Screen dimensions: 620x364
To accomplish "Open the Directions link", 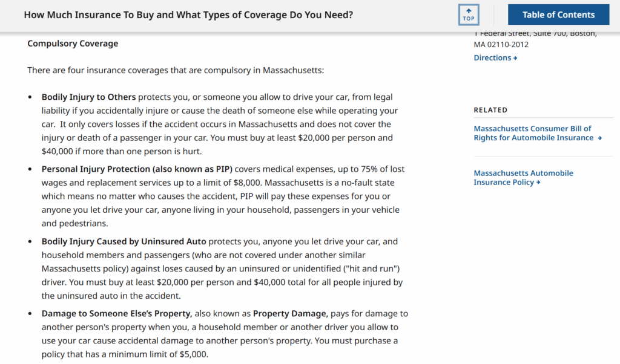I will (x=492, y=58).
